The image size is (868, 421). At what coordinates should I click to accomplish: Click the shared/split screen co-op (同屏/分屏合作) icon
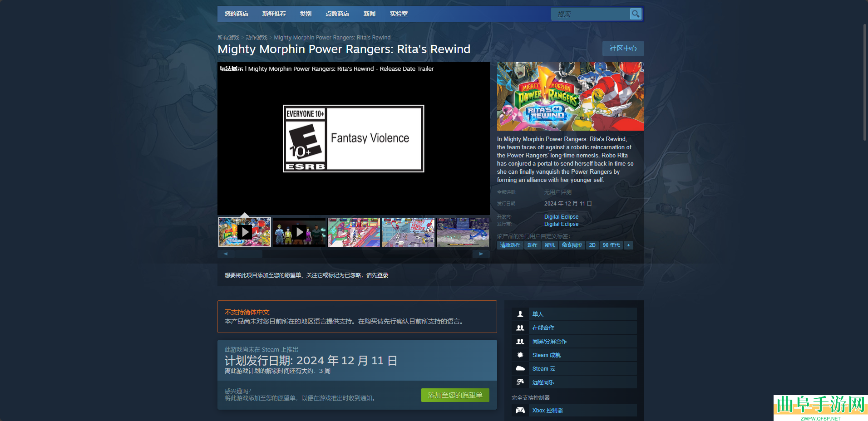[x=520, y=341]
